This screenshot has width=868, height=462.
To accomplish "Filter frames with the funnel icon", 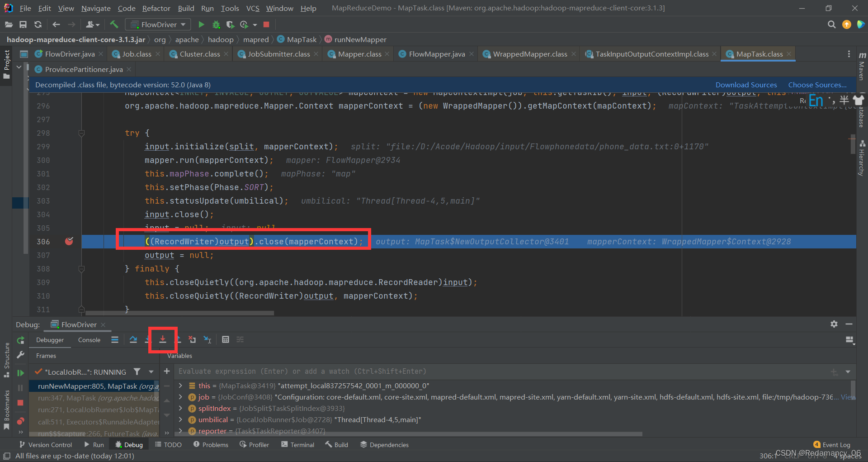I will pos(137,372).
